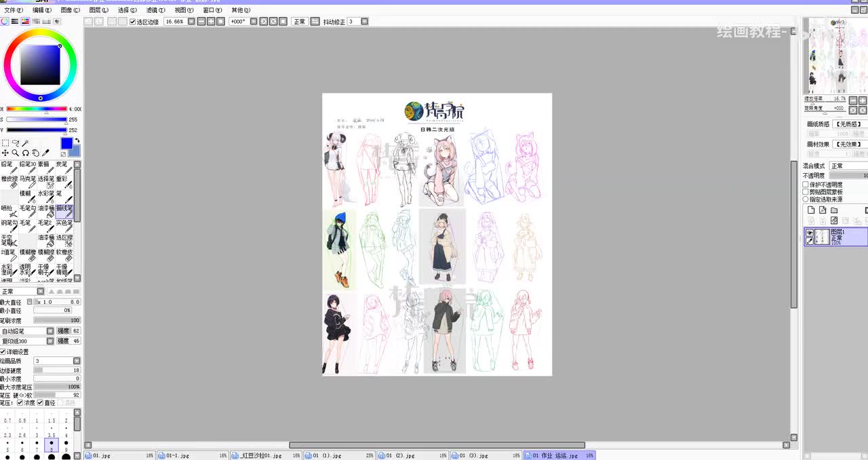Choose the 铅笔30 brush
This screenshot has height=460, width=868.
click(x=28, y=168)
